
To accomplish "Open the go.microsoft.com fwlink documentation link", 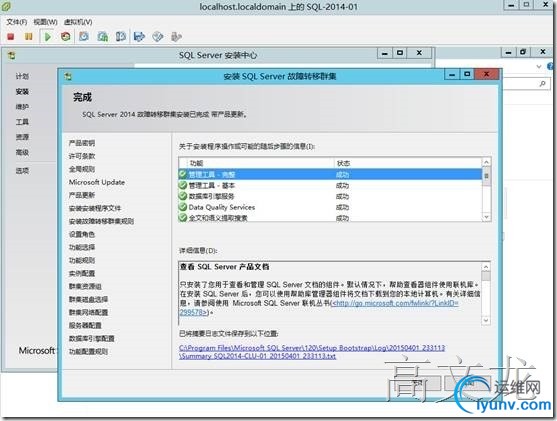I will pos(395,303).
